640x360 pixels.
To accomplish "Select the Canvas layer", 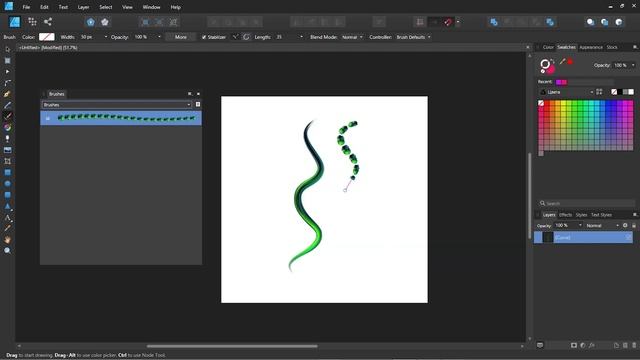I will (x=583, y=237).
